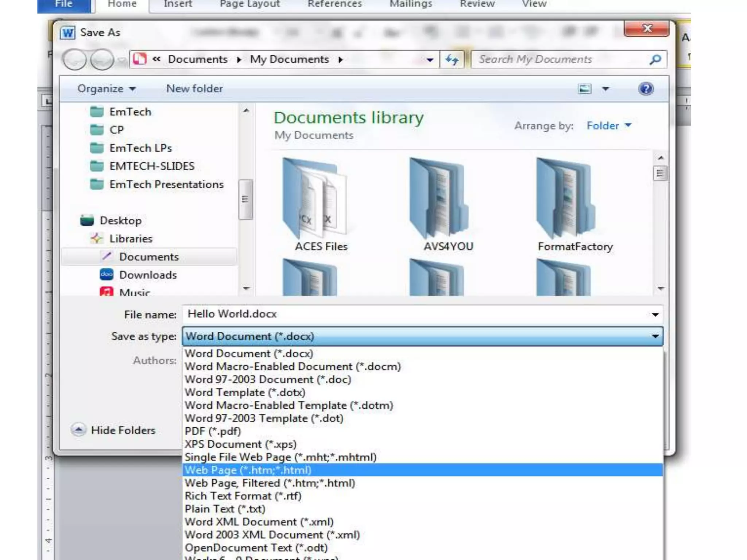Select Downloads in the navigation pane
This screenshot has height=560, width=747.
[148, 275]
